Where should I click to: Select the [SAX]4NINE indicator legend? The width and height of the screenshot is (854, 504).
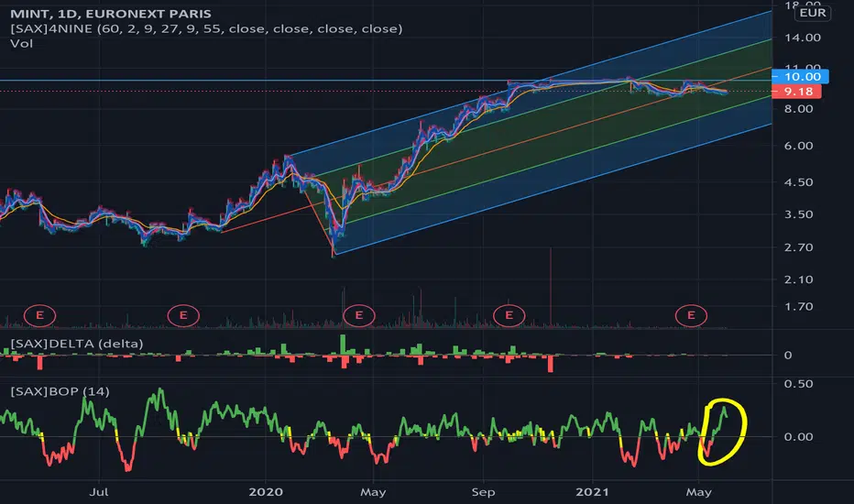pyautogui.click(x=206, y=29)
